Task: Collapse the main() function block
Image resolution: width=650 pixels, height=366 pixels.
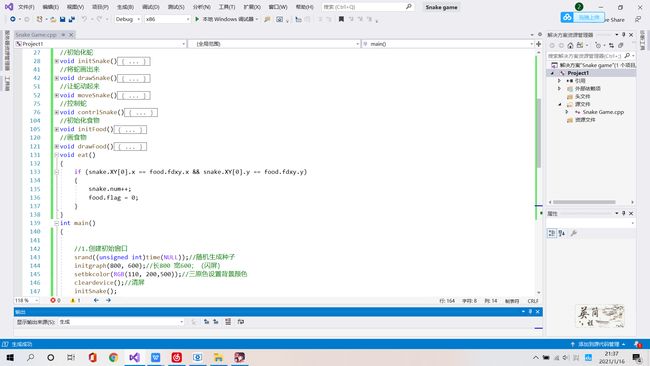Action: click(x=57, y=223)
